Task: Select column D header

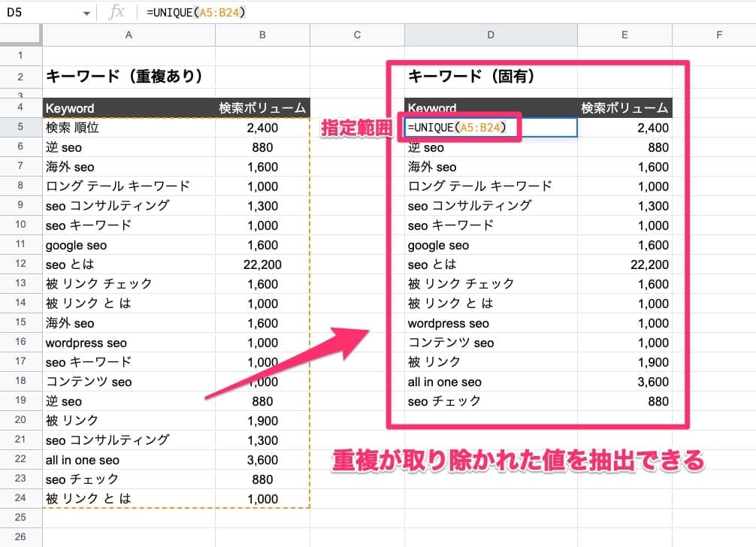Action: [x=491, y=35]
